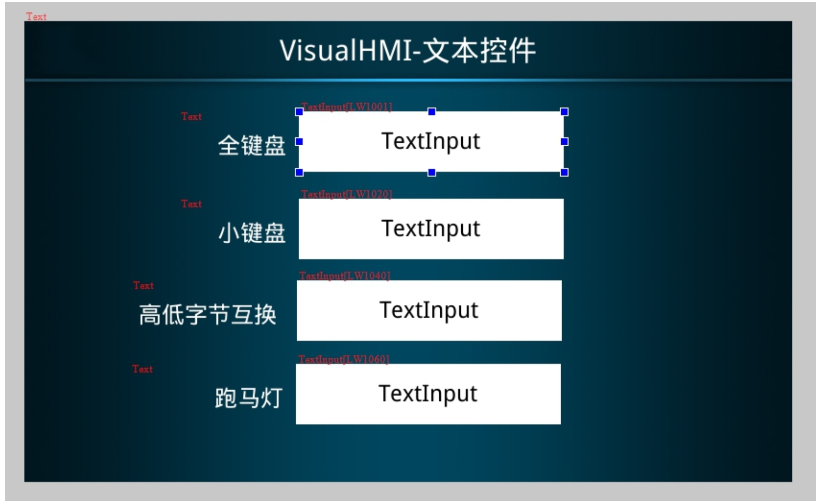
Task: Select the 跑马灯 text label
Action: click(248, 398)
